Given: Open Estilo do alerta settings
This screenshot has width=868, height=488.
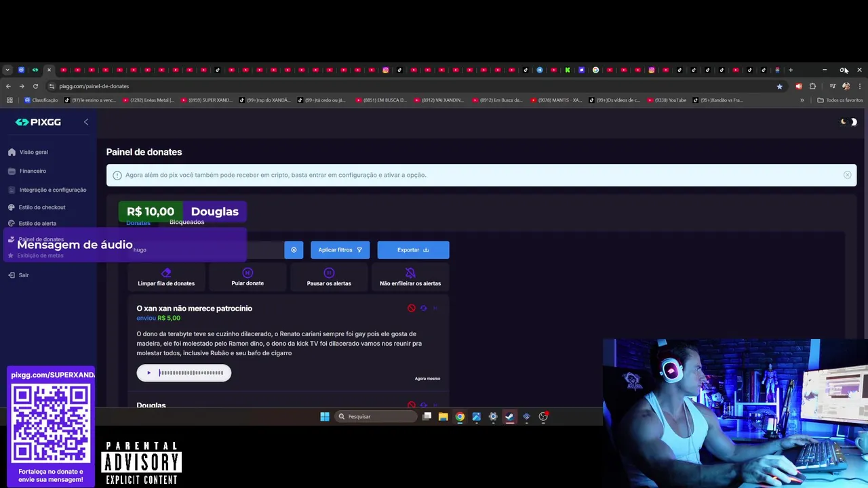Looking at the screenshot, I should (x=32, y=223).
